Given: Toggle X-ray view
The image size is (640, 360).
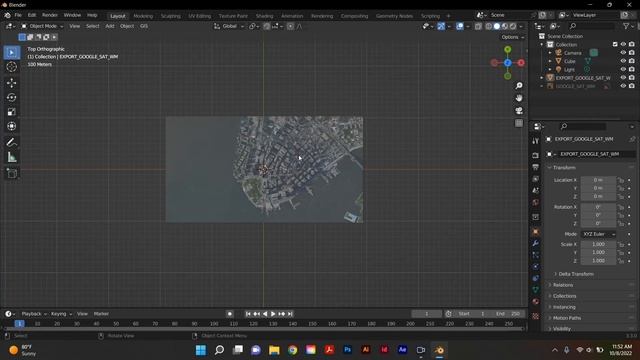Looking at the screenshot, I should pyautogui.click(x=478, y=26).
